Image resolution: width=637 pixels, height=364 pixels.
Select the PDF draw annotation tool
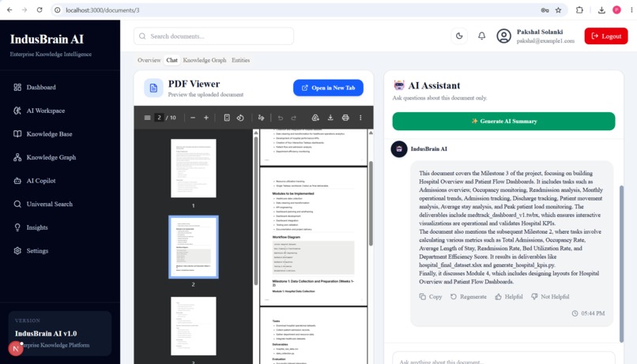point(261,118)
